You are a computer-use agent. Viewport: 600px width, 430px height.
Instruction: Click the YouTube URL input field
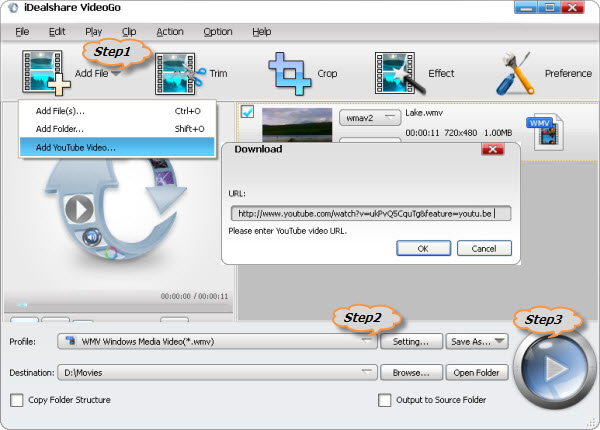[370, 213]
